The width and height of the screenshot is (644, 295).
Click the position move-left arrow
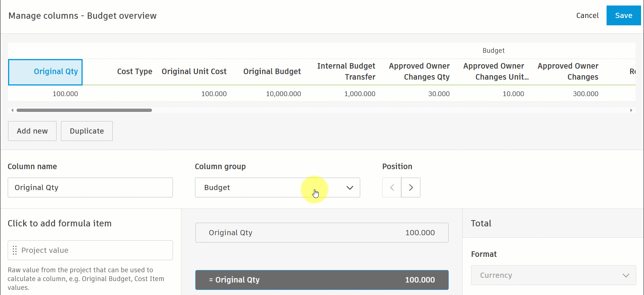[x=392, y=187]
